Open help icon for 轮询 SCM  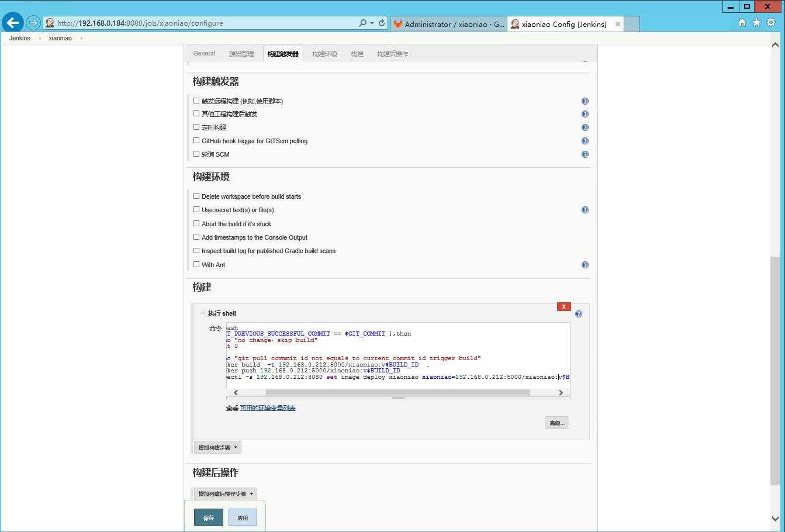coord(585,154)
